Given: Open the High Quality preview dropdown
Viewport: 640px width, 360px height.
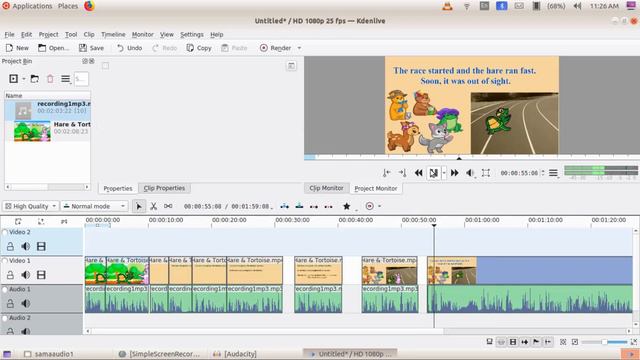Looking at the screenshot, I should [x=31, y=206].
